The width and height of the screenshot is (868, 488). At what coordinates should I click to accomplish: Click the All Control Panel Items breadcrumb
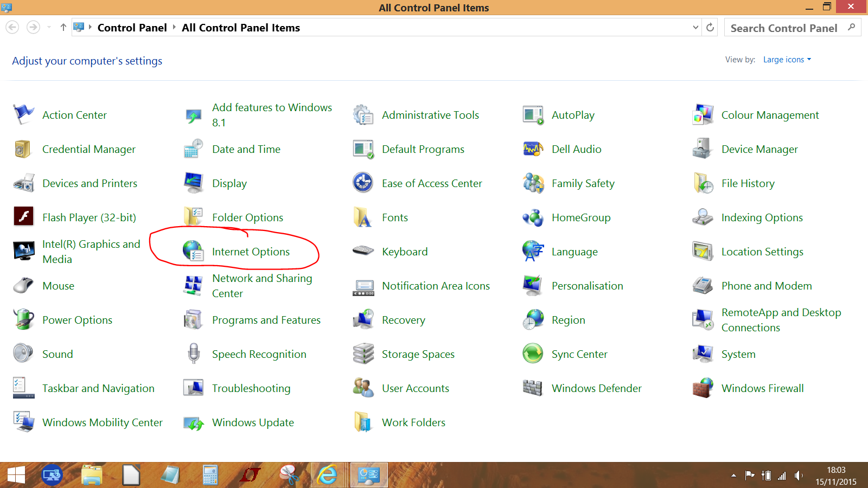(240, 28)
